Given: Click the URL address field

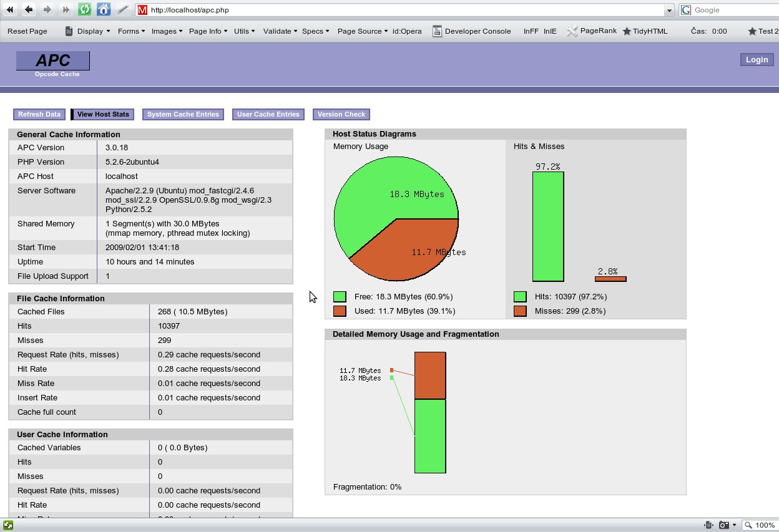Looking at the screenshot, I should 406,10.
